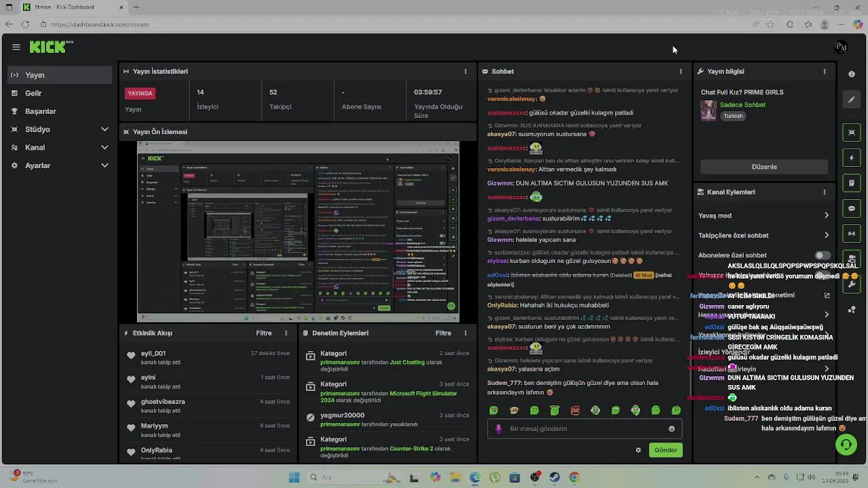Open Kanal Eylemleri three-dot menu
Image resolution: width=868 pixels, height=488 pixels.
(825, 192)
